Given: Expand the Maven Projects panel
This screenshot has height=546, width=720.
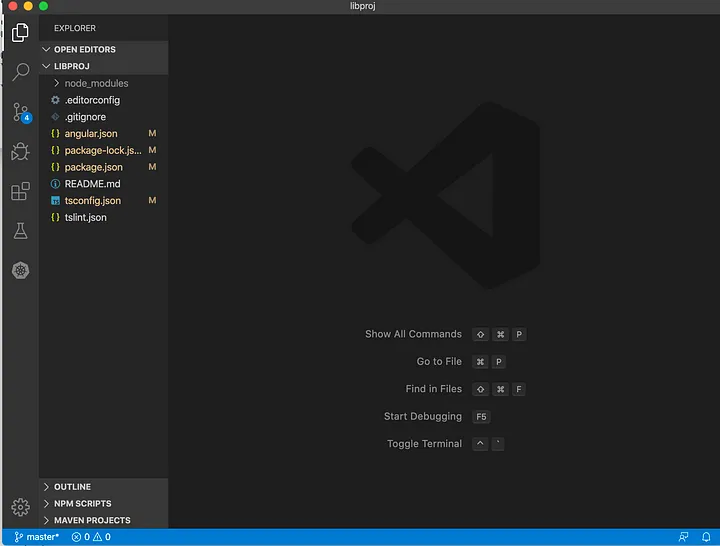Looking at the screenshot, I should 92,520.
